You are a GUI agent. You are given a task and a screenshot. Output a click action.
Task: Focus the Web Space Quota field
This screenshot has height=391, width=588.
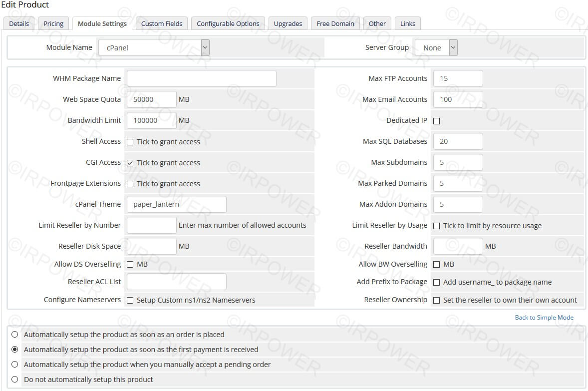tap(151, 99)
